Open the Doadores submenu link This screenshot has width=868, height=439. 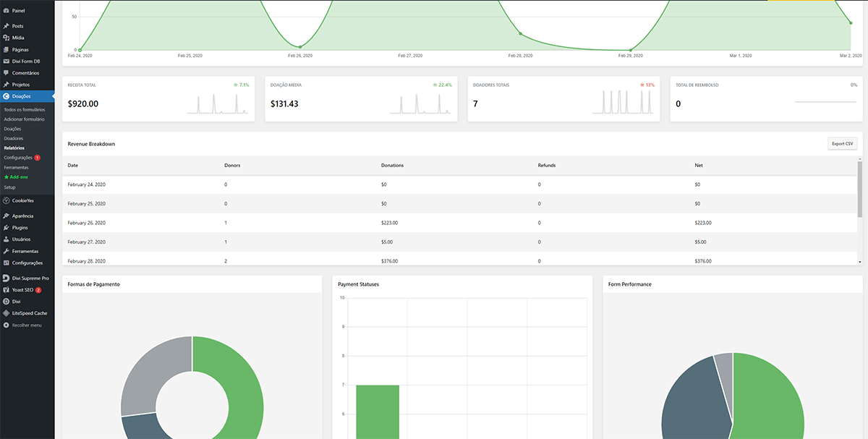click(13, 138)
